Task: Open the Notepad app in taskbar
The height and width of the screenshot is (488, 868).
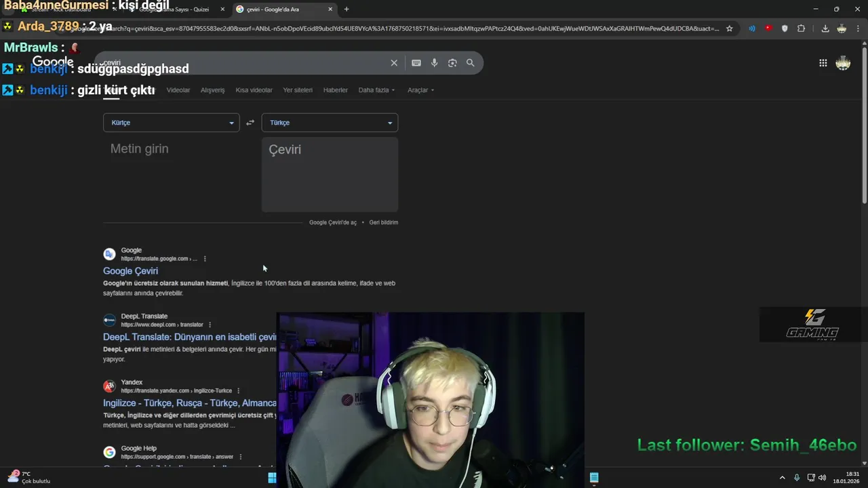Action: click(x=594, y=478)
